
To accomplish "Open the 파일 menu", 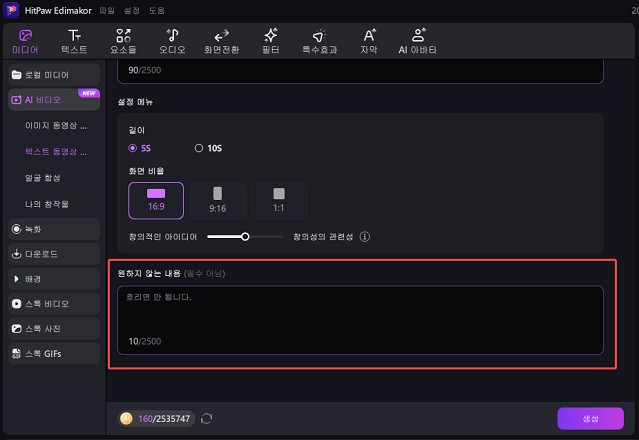I will [107, 11].
